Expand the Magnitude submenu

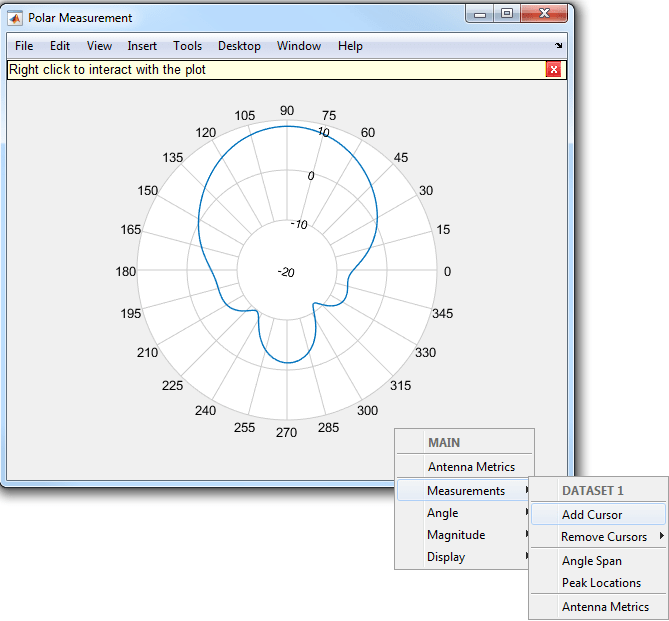(x=464, y=535)
